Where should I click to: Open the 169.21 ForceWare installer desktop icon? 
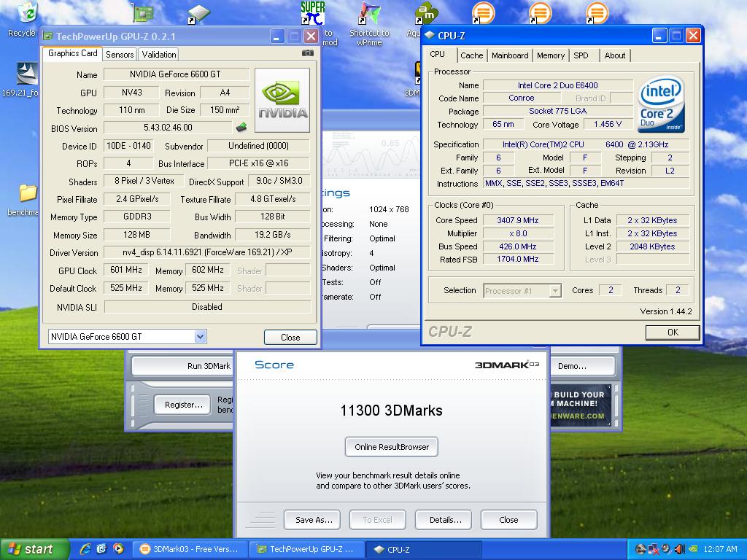tap(27, 74)
